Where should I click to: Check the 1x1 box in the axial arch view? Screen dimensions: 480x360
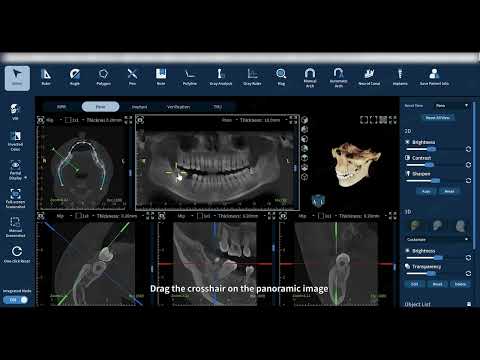(x=68, y=120)
